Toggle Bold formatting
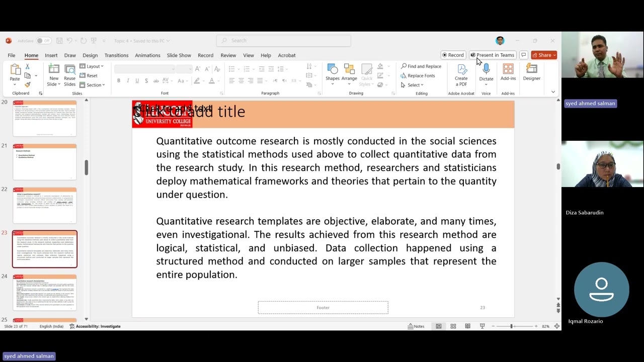Screen dimensions: 644x362 [119, 80]
